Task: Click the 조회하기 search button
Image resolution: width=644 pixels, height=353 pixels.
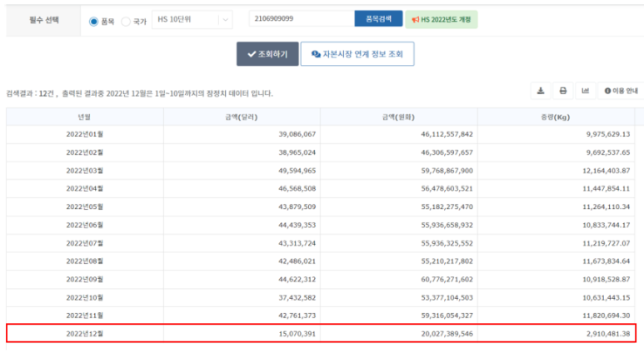Action: 267,54
